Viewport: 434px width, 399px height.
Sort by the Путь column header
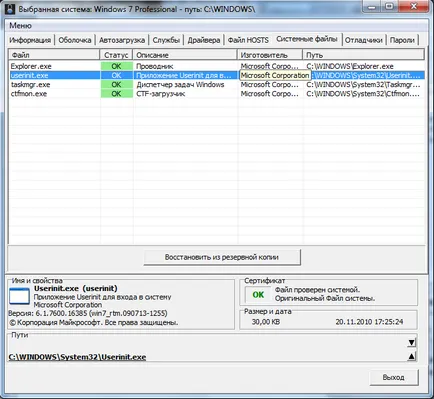(364, 55)
